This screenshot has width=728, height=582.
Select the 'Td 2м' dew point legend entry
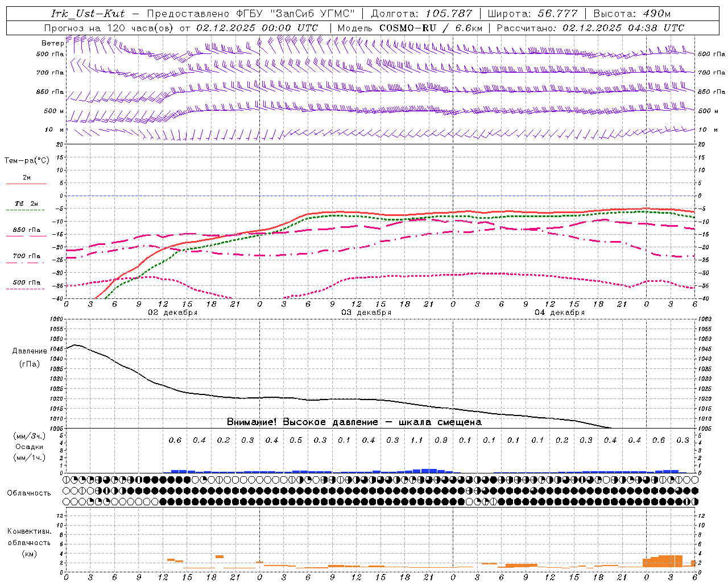coord(26,203)
